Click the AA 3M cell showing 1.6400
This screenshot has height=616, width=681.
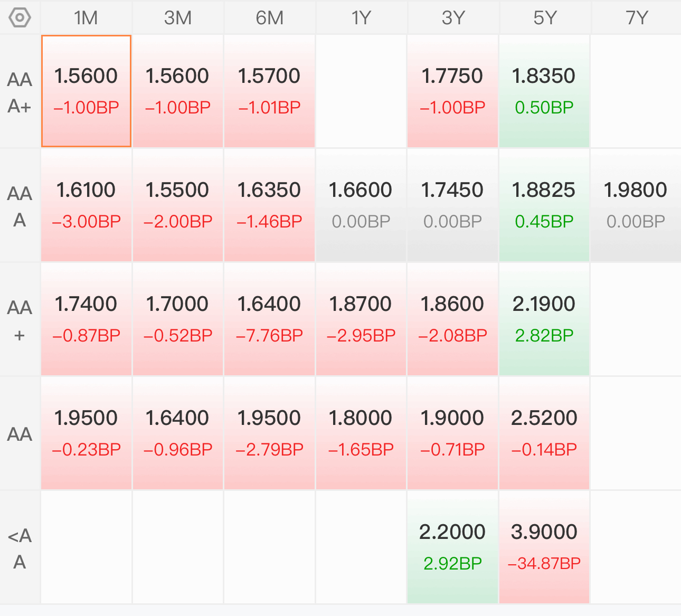(178, 433)
